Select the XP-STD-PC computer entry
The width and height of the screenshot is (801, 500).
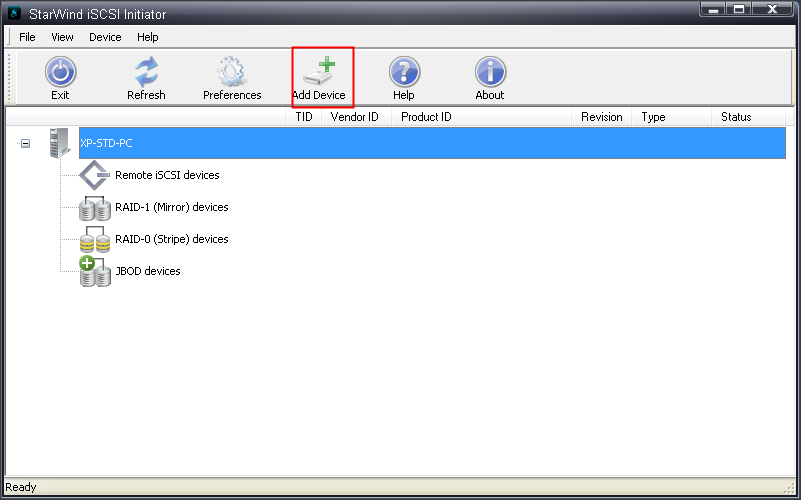tap(106, 143)
